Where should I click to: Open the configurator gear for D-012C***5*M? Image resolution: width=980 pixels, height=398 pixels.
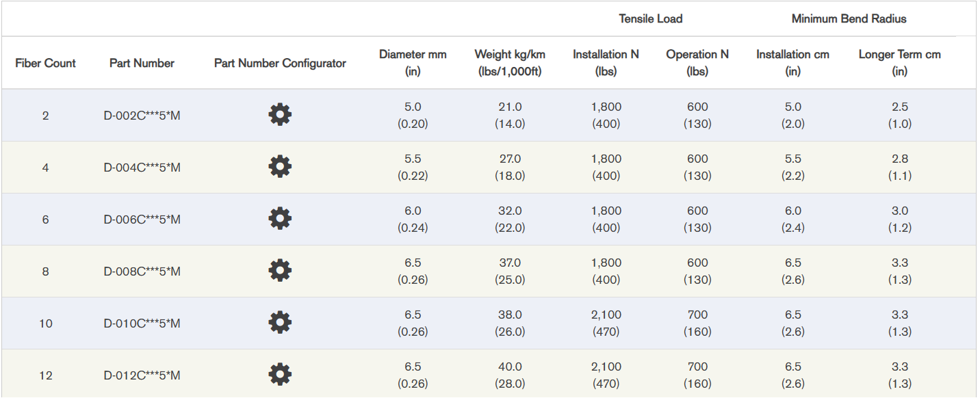280,373
